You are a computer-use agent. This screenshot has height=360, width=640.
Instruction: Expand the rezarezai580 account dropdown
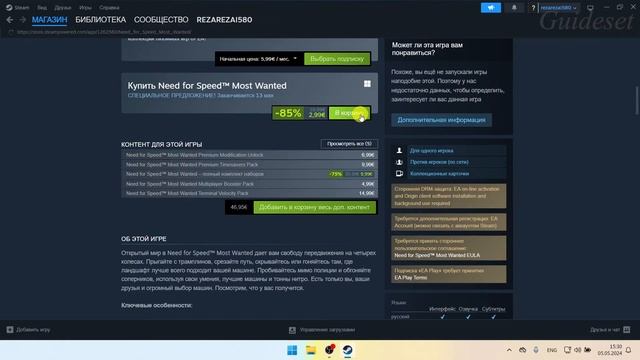pos(558,8)
